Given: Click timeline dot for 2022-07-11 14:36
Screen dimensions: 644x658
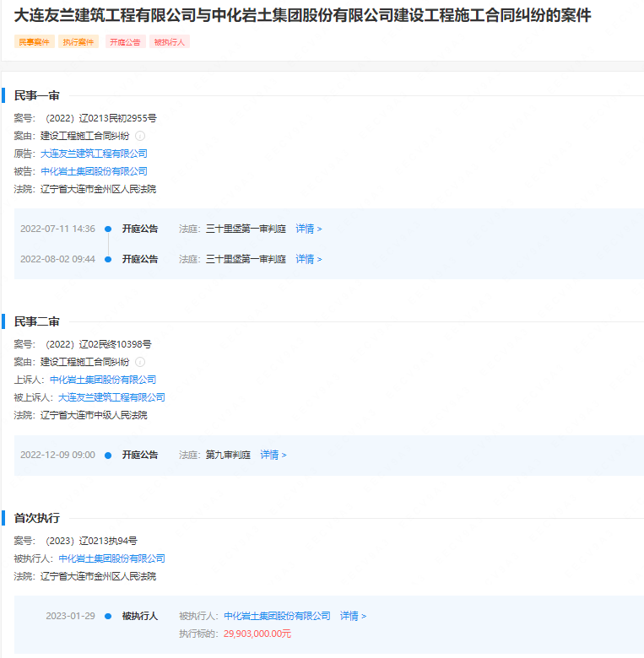Looking at the screenshot, I should coord(108,229).
